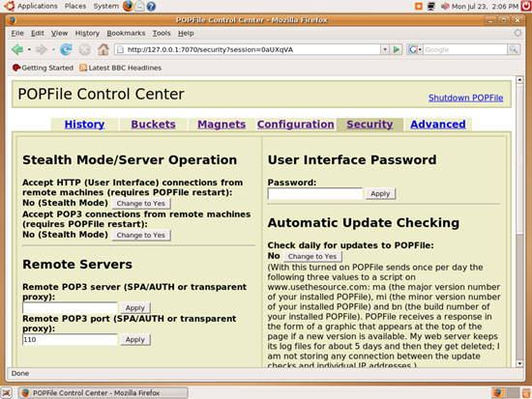Switch to the Configuration tab
The width and height of the screenshot is (532, 399).
(x=296, y=124)
